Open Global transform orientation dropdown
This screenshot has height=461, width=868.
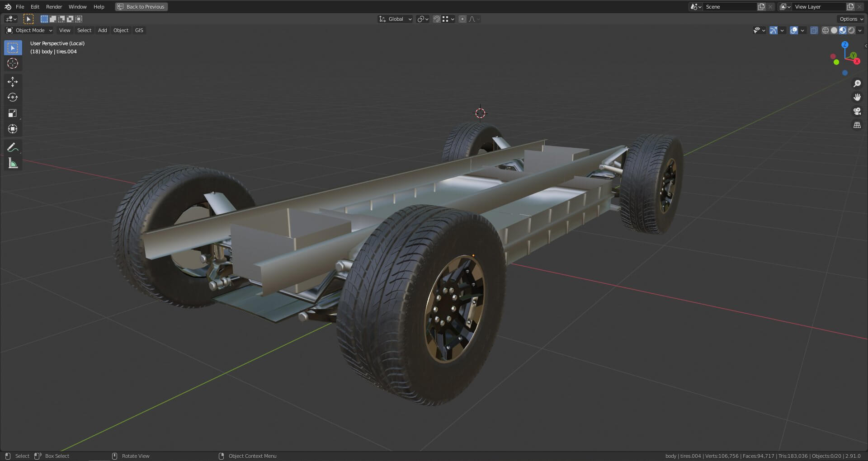click(396, 19)
